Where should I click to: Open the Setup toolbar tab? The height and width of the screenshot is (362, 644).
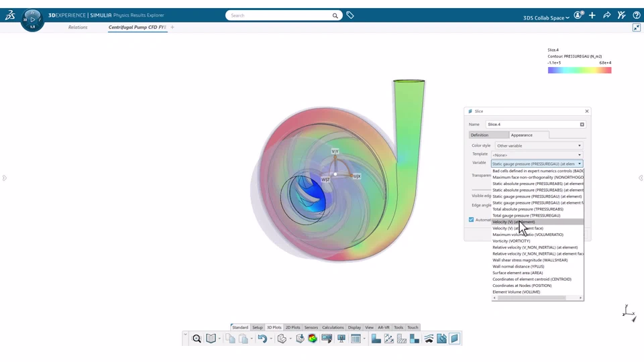(258, 328)
